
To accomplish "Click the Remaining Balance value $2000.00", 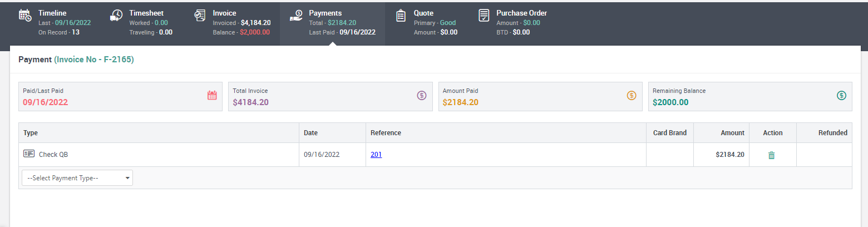I will [x=670, y=102].
